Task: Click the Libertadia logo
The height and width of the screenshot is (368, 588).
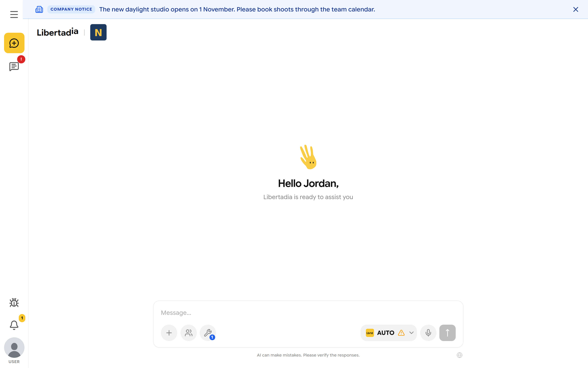Action: 58,32
